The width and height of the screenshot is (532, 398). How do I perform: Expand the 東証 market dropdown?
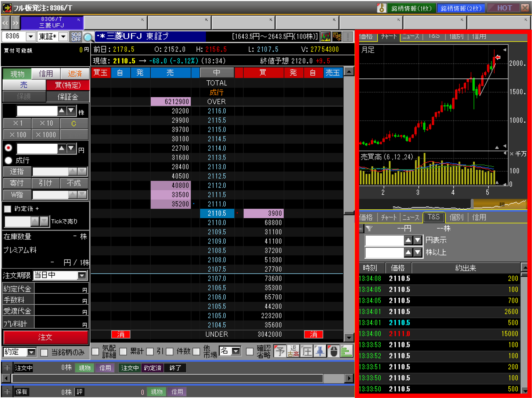coord(63,37)
